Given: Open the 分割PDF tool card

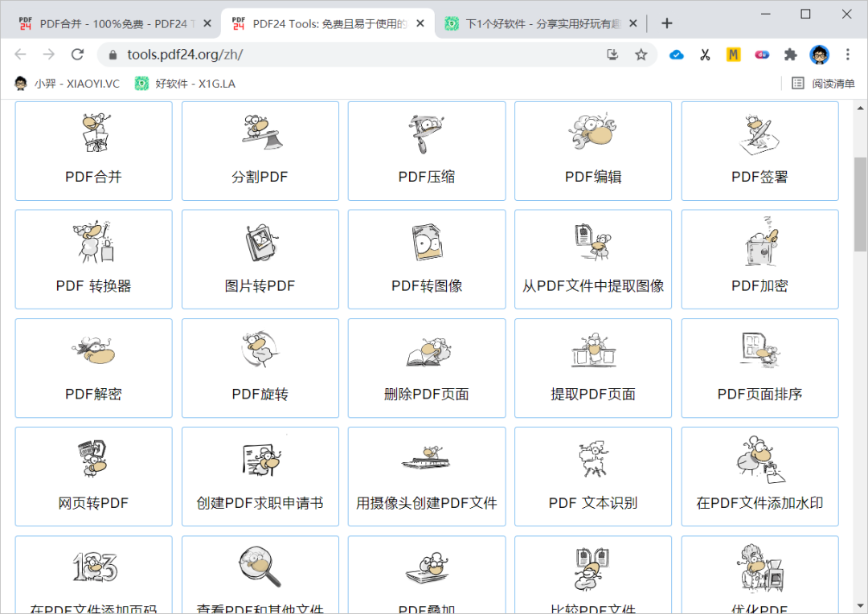Looking at the screenshot, I should pyautogui.click(x=260, y=151).
